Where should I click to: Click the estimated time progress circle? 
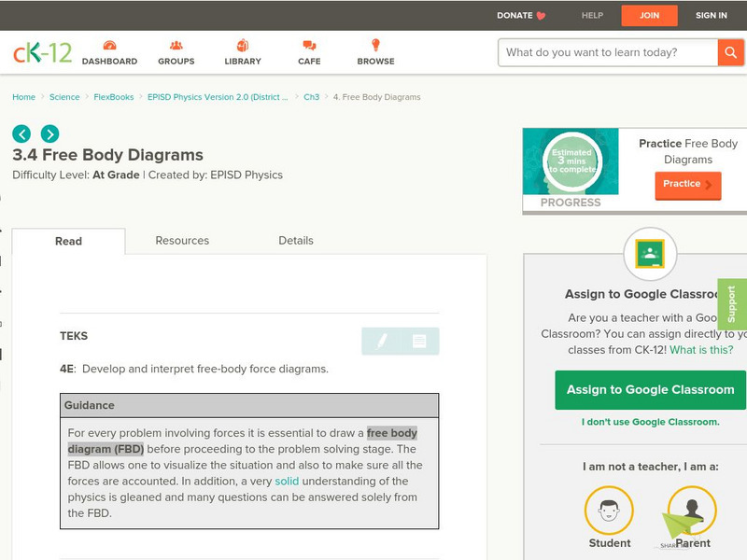click(571, 160)
